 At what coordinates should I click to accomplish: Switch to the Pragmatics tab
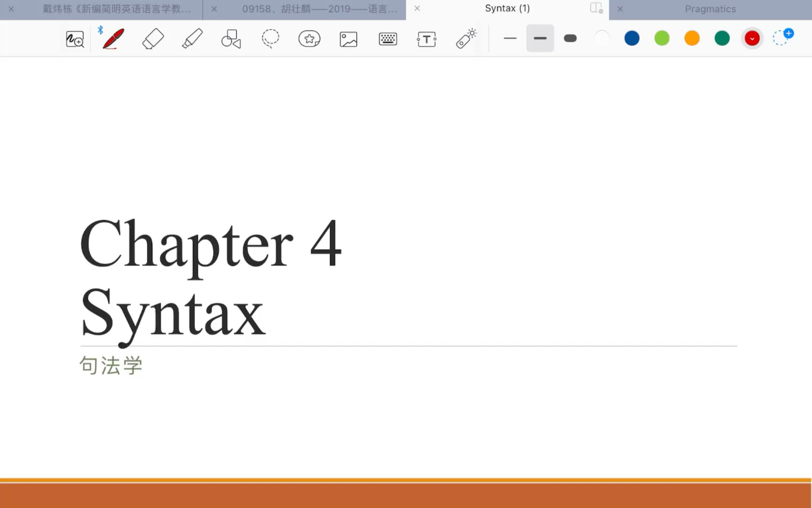pos(710,9)
